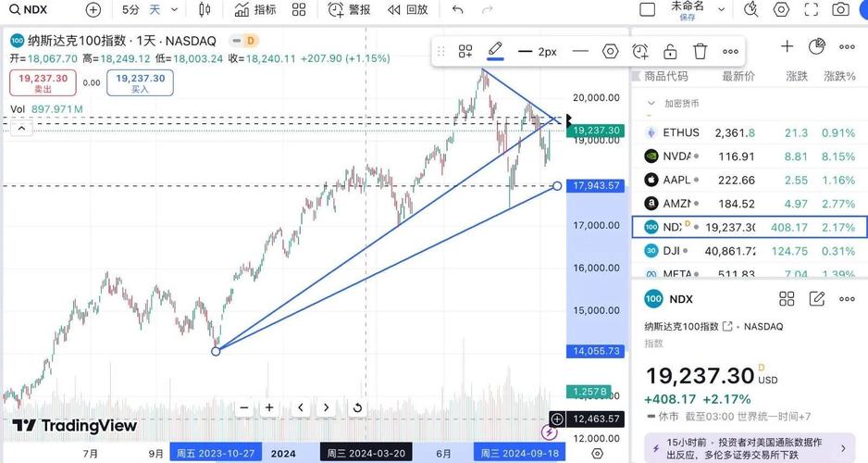Open more options in drawing toolbar
Image resolution: width=868 pixels, height=463 pixels.
[x=730, y=52]
